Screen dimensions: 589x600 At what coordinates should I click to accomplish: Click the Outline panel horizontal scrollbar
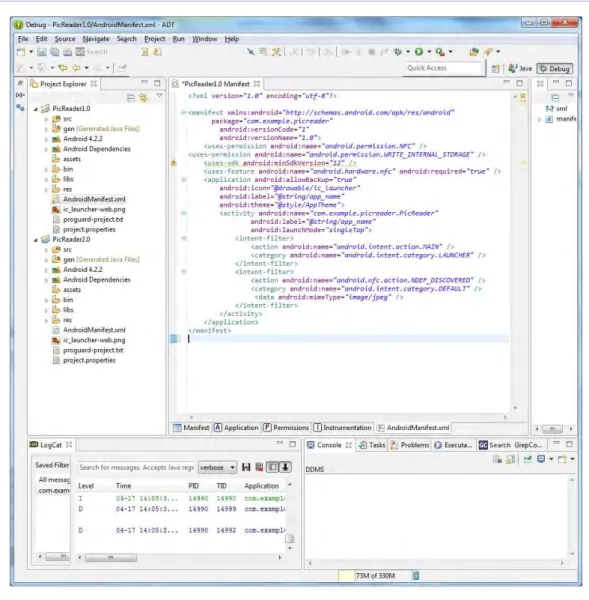coord(553,429)
